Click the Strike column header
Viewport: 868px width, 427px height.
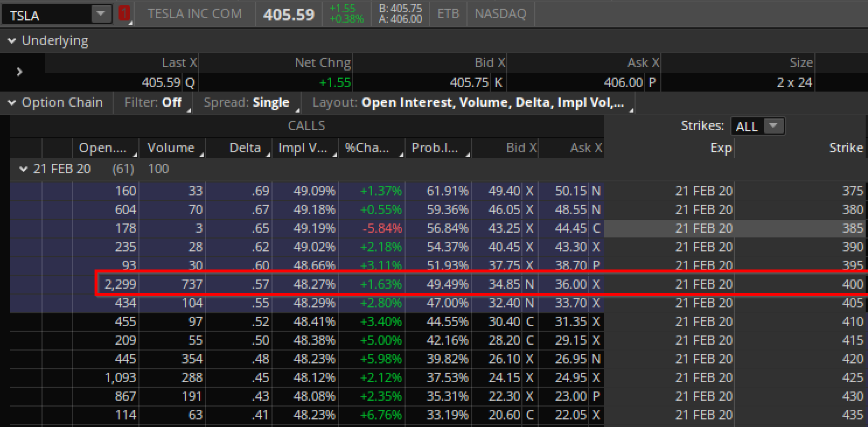point(801,148)
